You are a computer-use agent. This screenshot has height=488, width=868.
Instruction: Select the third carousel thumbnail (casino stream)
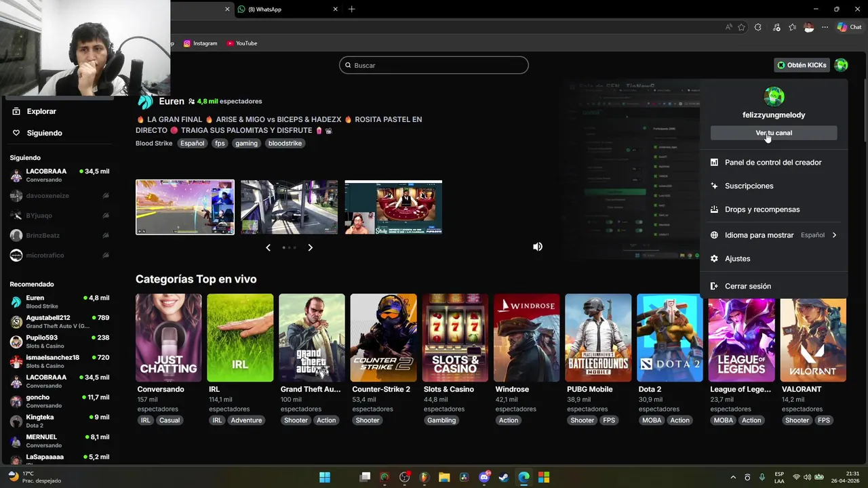tap(393, 207)
